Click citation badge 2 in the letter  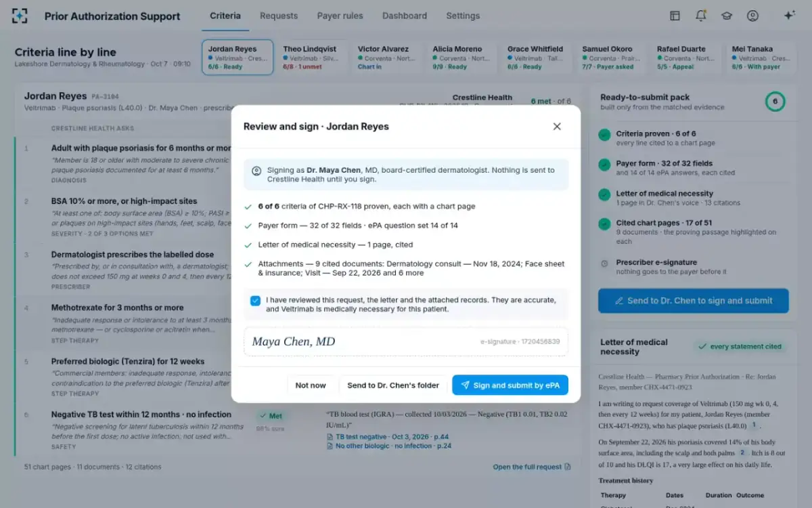coord(742,452)
